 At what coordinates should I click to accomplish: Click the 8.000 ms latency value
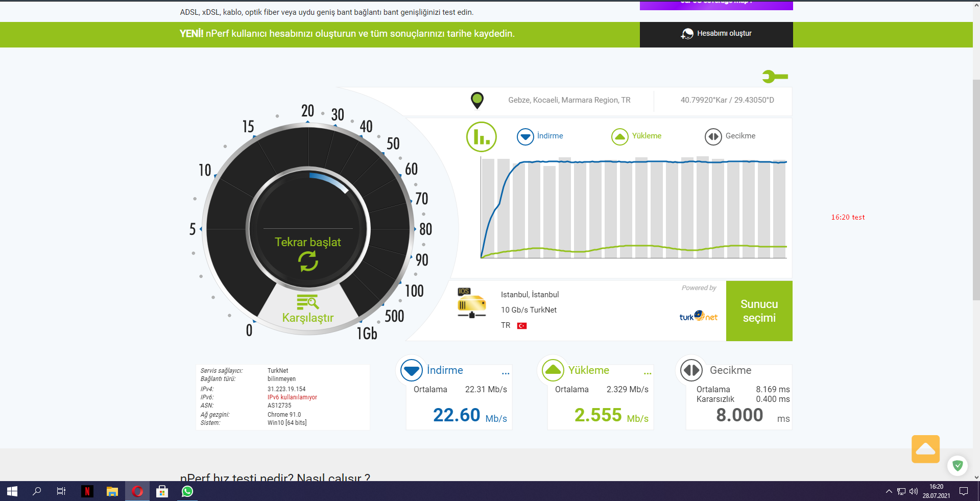pos(753,415)
